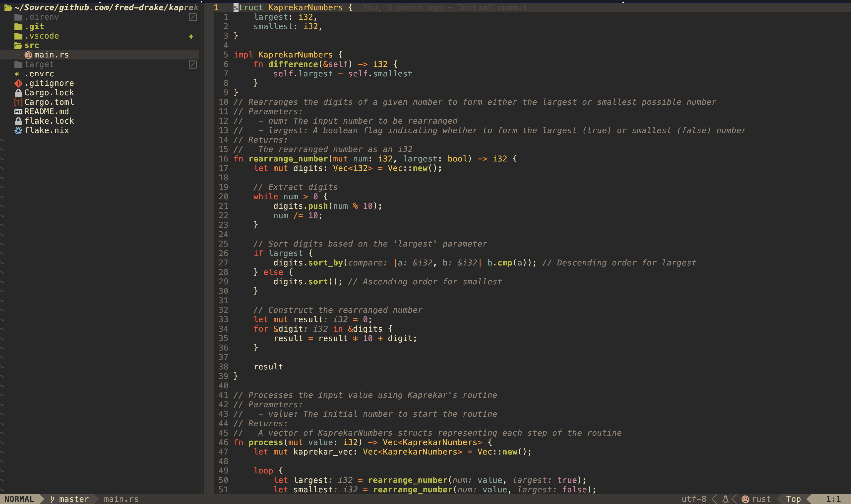Image resolution: width=851 pixels, height=504 pixels.
Task: Click the 'else' keyword on line 28
Action: [273, 272]
